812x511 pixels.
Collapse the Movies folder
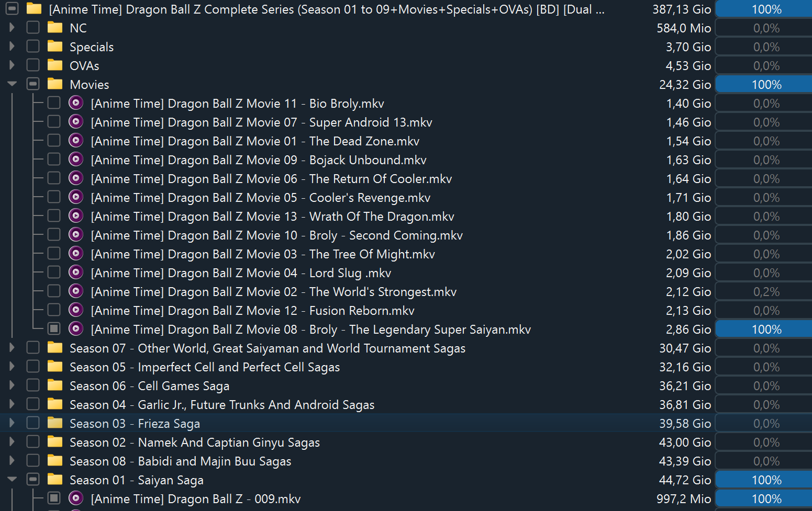pyautogui.click(x=12, y=84)
